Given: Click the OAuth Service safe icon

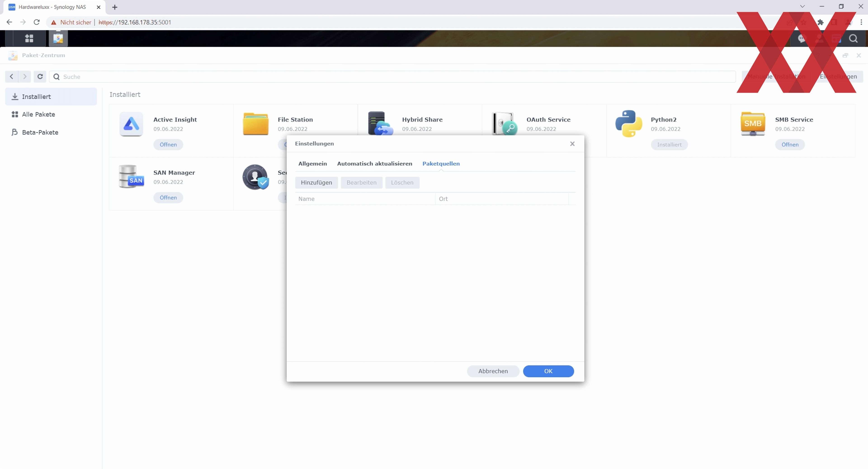Looking at the screenshot, I should [505, 123].
